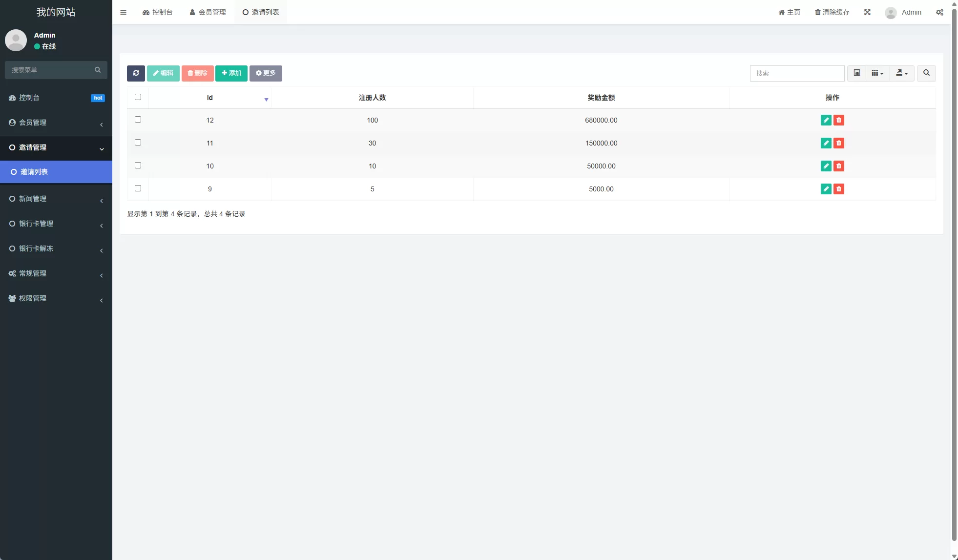Click red delete icon for row Id 9

(x=838, y=189)
